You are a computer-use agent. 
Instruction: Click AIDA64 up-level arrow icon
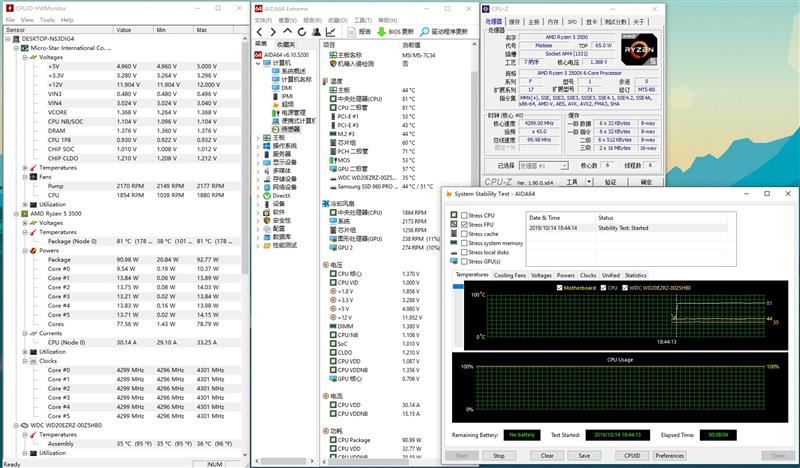pyautogui.click(x=288, y=32)
